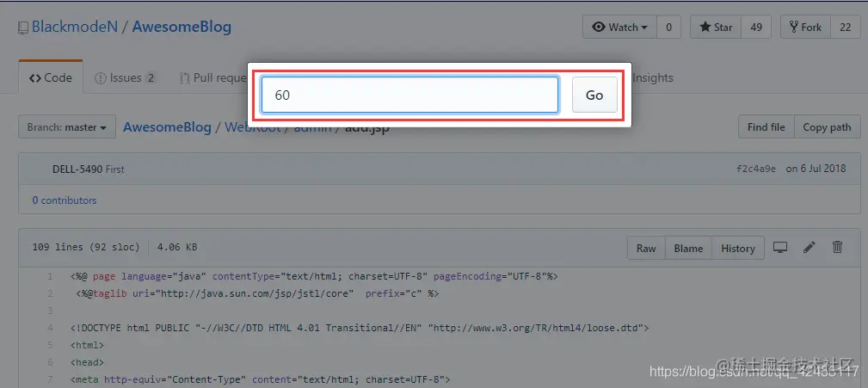Click the "First" commit message
This screenshot has height=388, width=868.
(x=114, y=169)
